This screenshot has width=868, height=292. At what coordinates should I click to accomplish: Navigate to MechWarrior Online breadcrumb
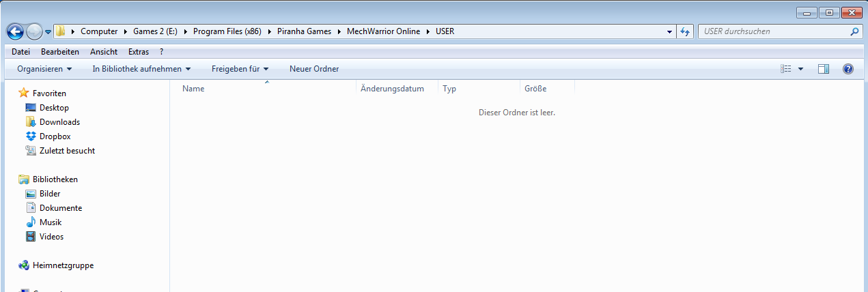[x=384, y=31]
